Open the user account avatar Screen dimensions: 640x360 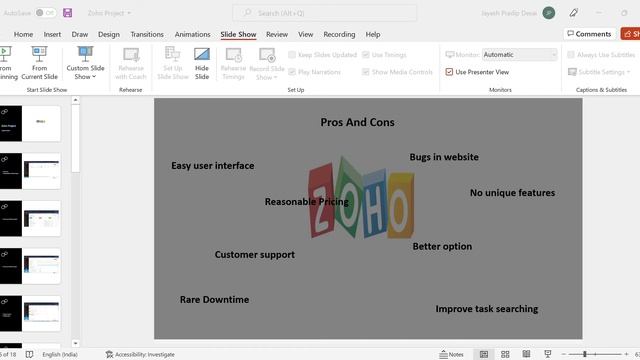pos(549,13)
